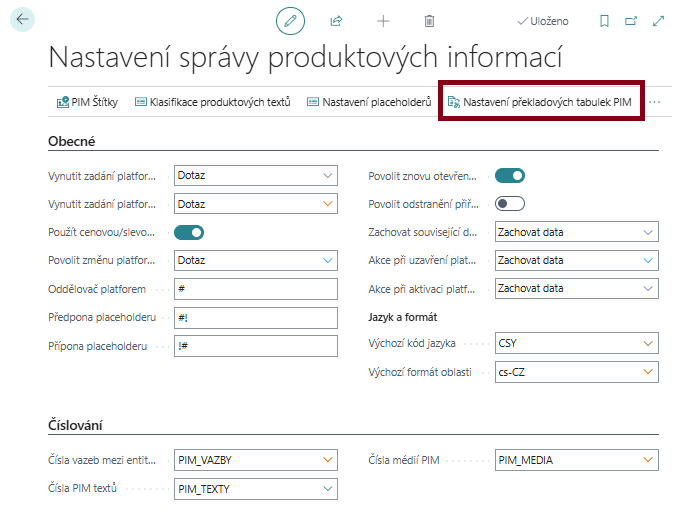Click Předpona placeholderu input field
Screen dimensions: 690x521
pos(256,318)
